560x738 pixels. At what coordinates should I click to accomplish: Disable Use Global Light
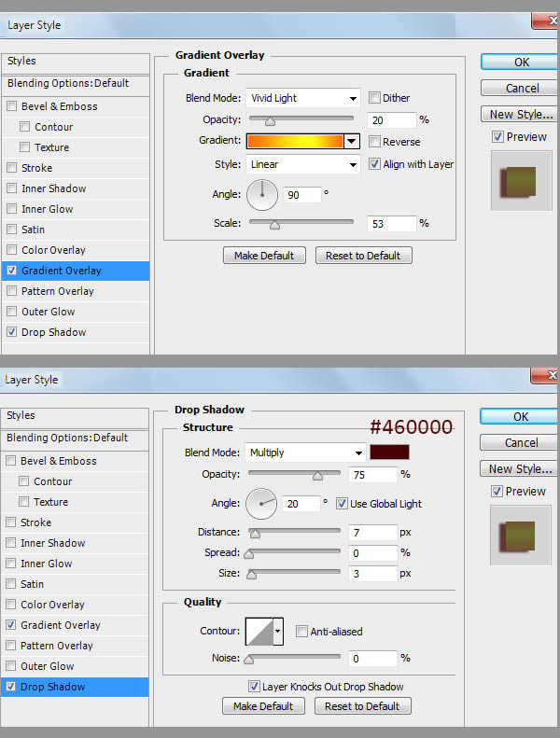pos(343,504)
